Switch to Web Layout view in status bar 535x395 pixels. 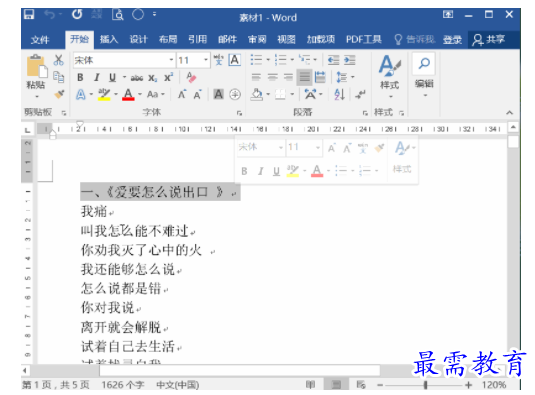(x=361, y=385)
